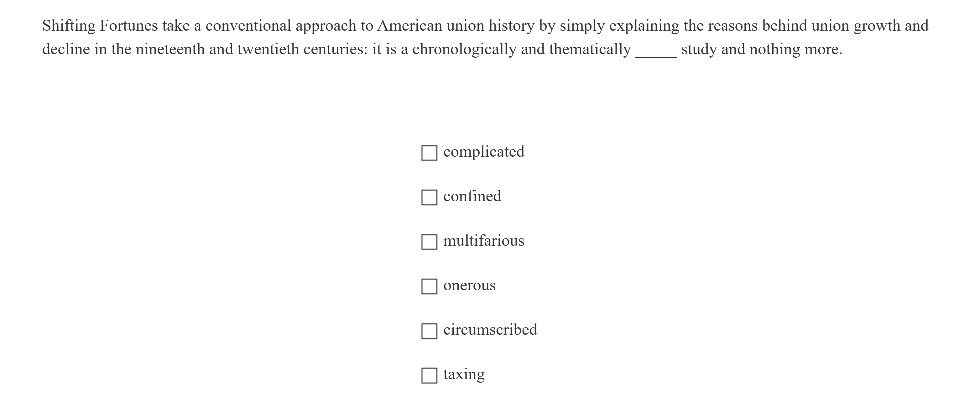980x394 pixels.
Task: Check the "complicated" checkbox
Action: [430, 153]
